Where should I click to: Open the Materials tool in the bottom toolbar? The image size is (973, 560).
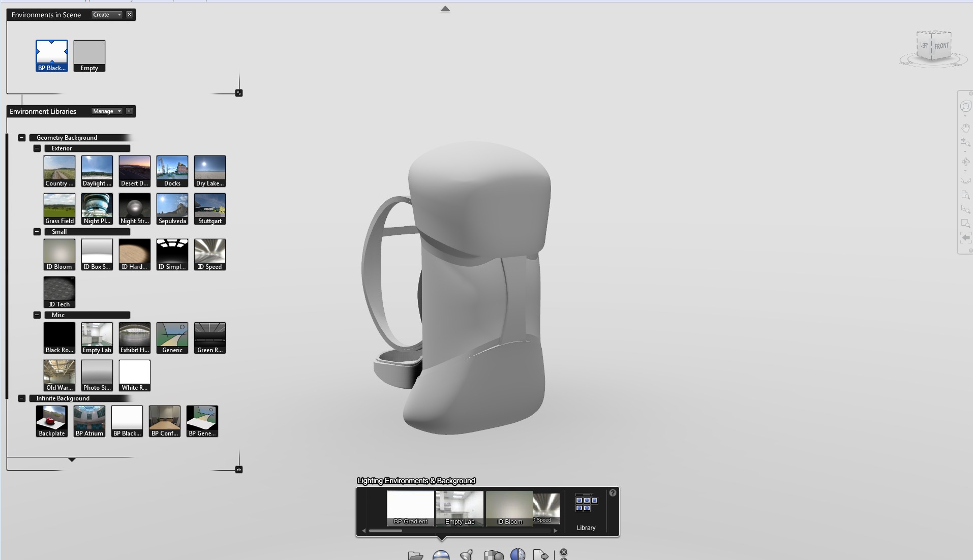point(493,555)
